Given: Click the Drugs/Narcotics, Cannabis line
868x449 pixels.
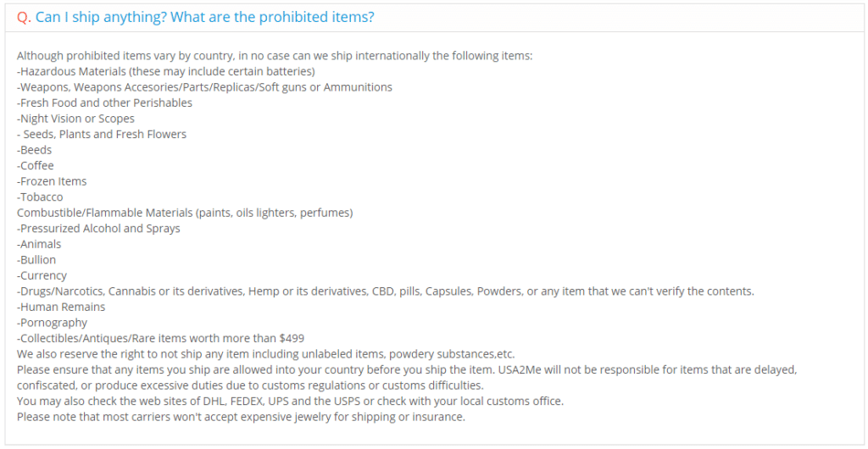Looking at the screenshot, I should coord(386,291).
